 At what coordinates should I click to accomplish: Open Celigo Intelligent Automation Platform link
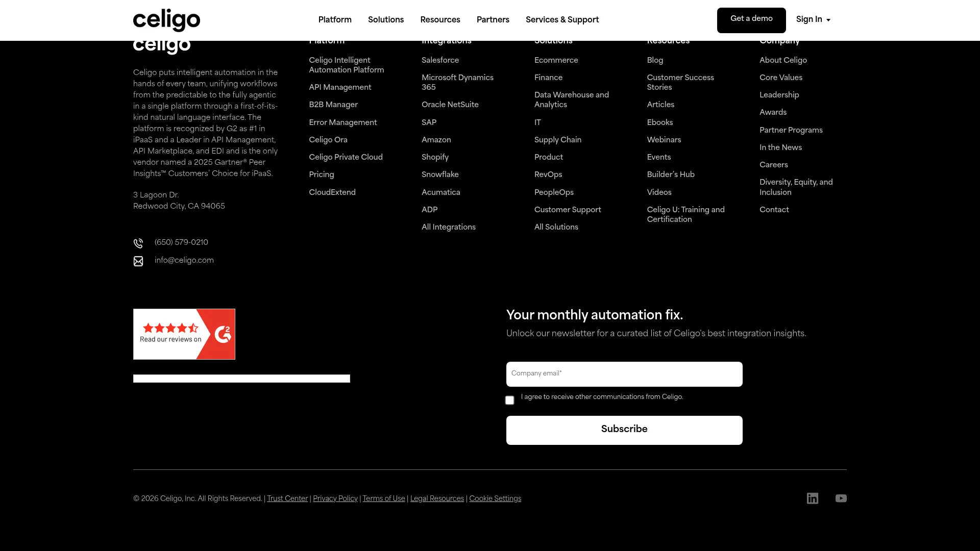[347, 65]
